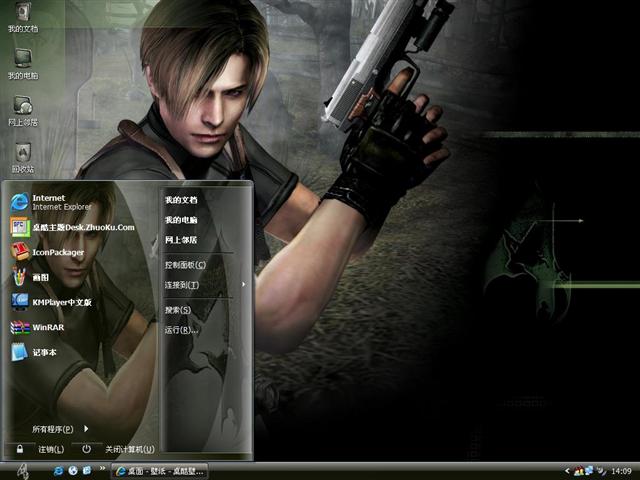Open the 我的电脑 desktop icon

pos(23,63)
